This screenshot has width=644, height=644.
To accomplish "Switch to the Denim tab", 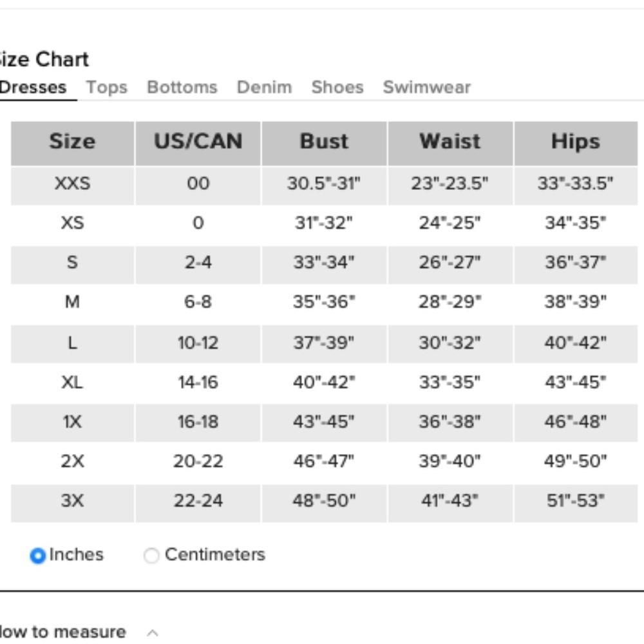I will pos(264,87).
